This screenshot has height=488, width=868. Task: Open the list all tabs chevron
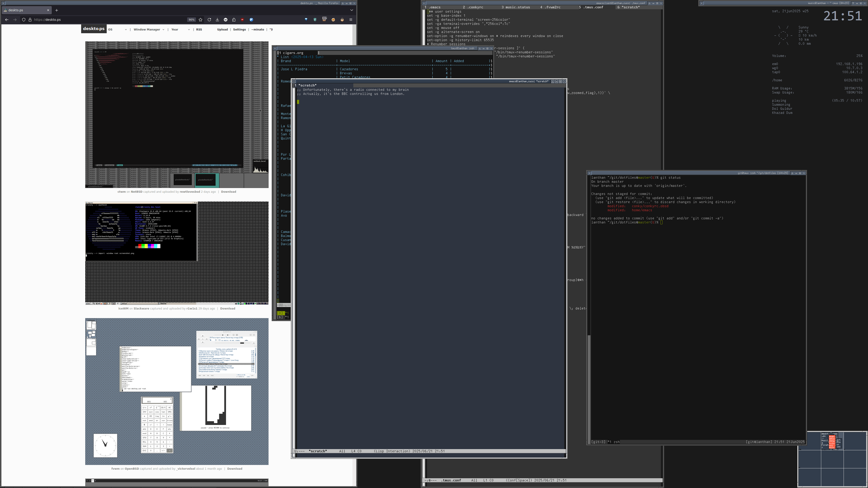click(351, 10)
